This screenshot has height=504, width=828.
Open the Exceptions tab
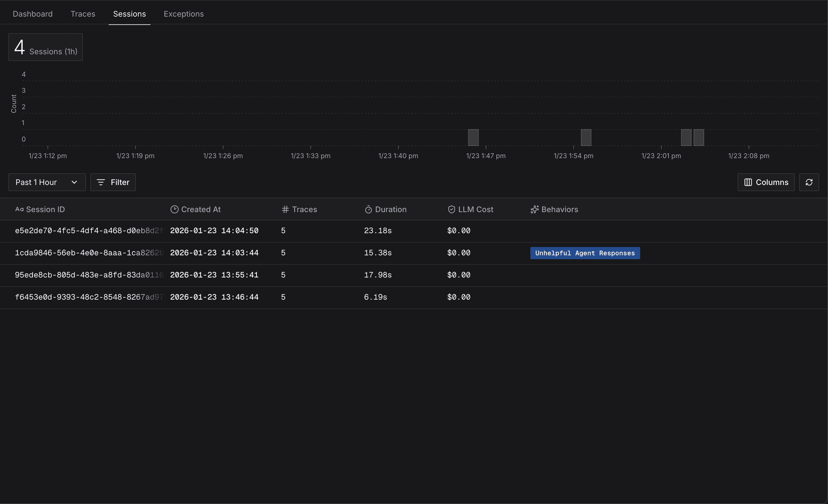coord(183,14)
